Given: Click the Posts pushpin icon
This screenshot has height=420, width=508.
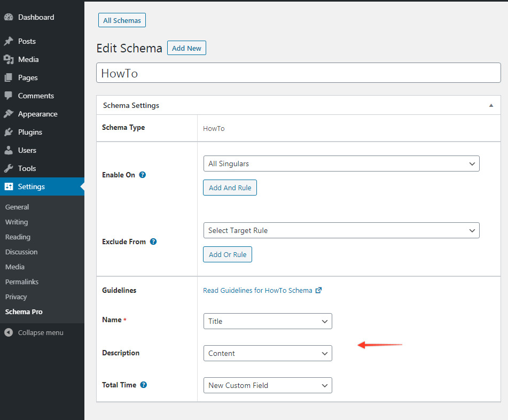Looking at the screenshot, I should pyautogui.click(x=9, y=41).
